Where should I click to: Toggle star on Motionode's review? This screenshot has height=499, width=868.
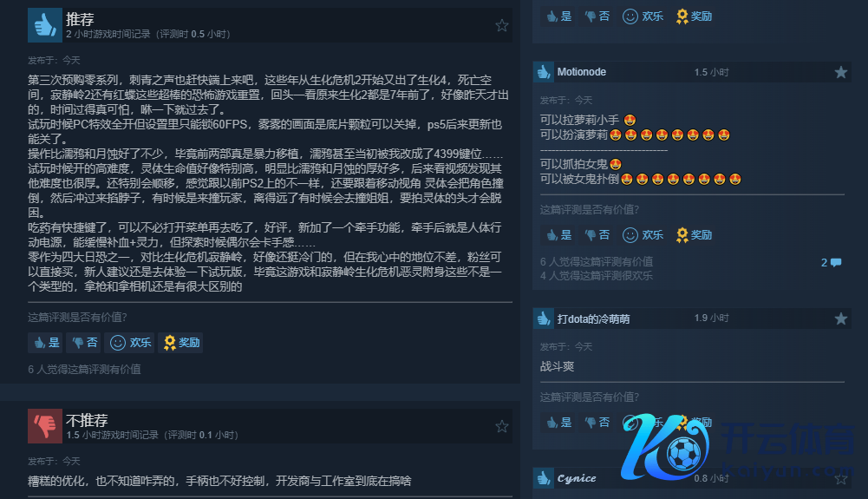pyautogui.click(x=841, y=72)
